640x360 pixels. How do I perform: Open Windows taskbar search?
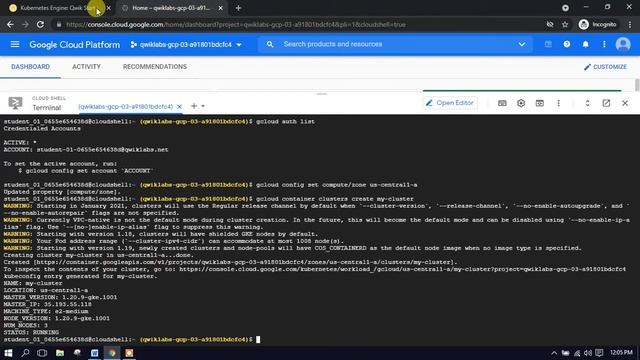tap(25, 353)
